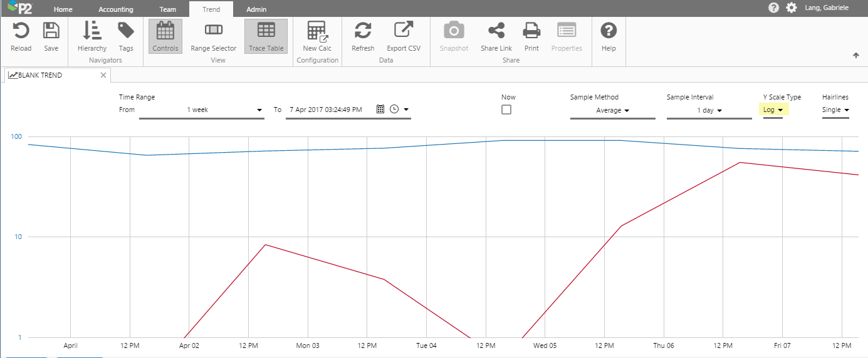Toggle the Controls view button
The image size is (868, 358).
point(165,36)
